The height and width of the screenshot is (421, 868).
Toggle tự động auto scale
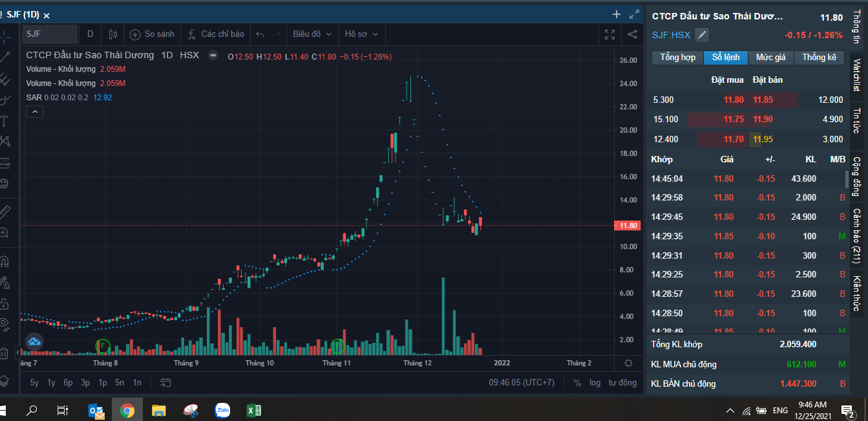point(622,382)
